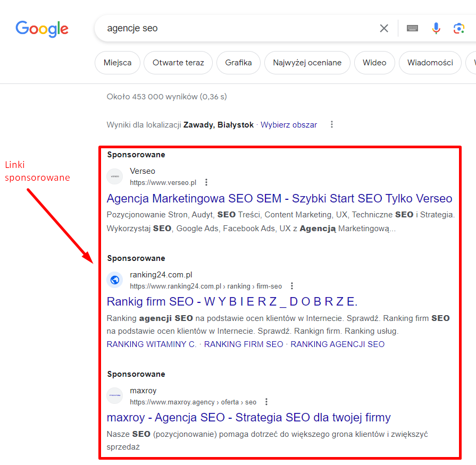The image size is (476, 465).
Task: Click the ranking24.com.pl › ranking › firm-seo URL
Action: coord(206,286)
